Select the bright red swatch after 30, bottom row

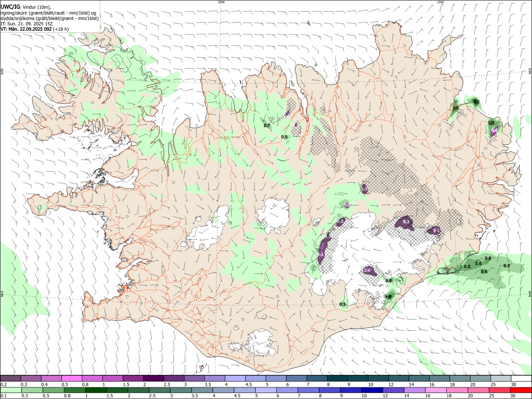click(x=521, y=390)
